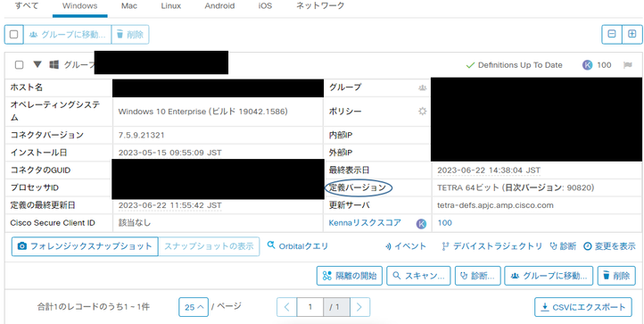
Task: Click the bottom グループに移動... button
Action: click(x=549, y=276)
